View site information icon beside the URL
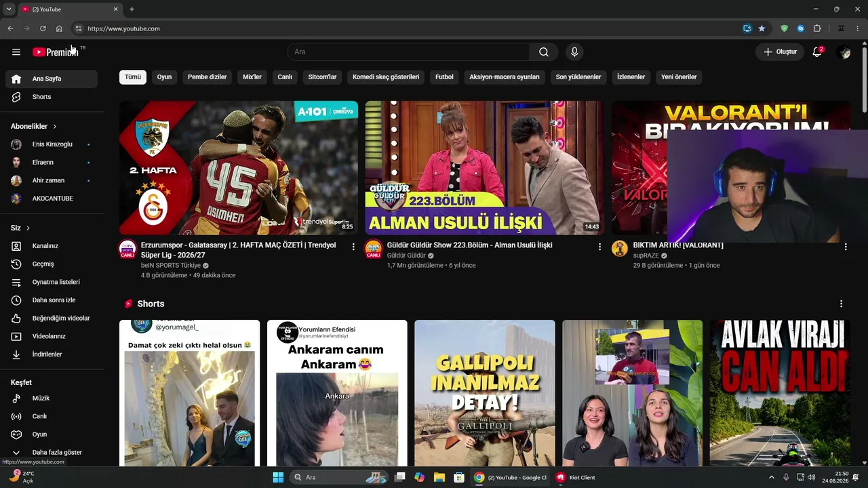 click(78, 28)
